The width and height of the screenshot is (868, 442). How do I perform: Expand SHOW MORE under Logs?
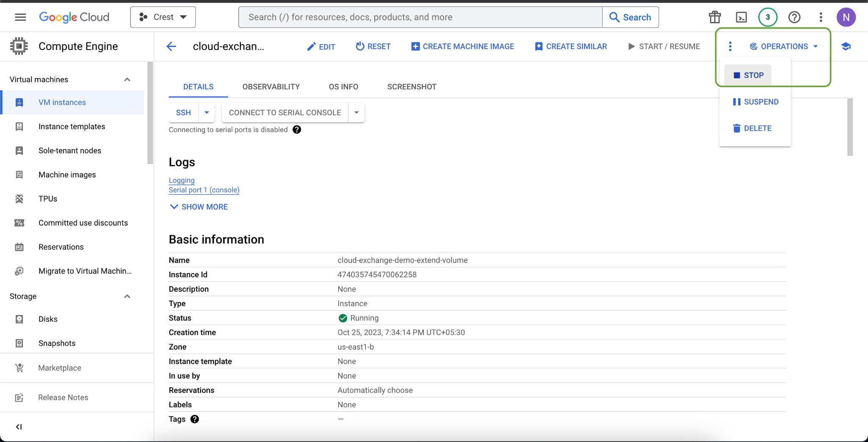199,207
